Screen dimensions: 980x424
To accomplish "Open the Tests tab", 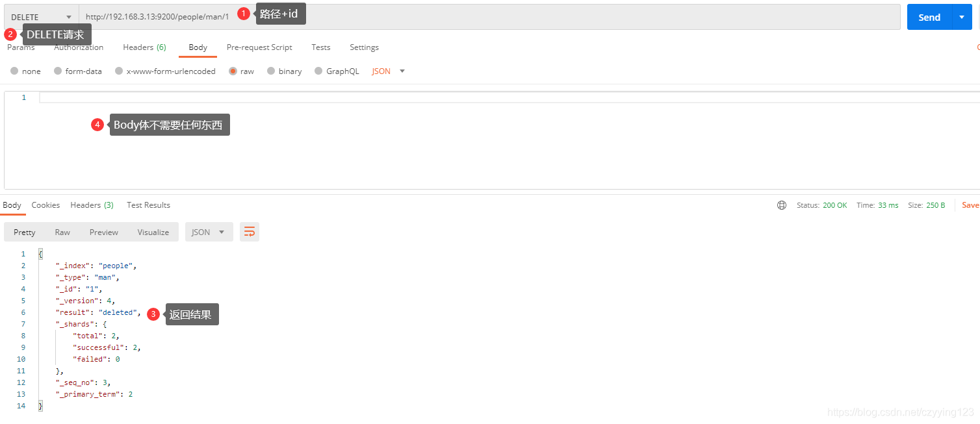I will pyautogui.click(x=321, y=47).
